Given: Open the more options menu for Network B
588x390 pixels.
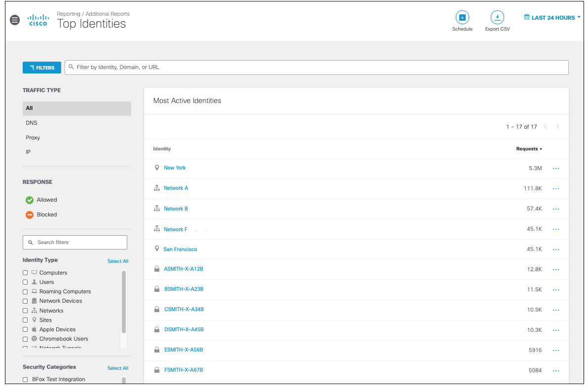Looking at the screenshot, I should [x=556, y=209].
